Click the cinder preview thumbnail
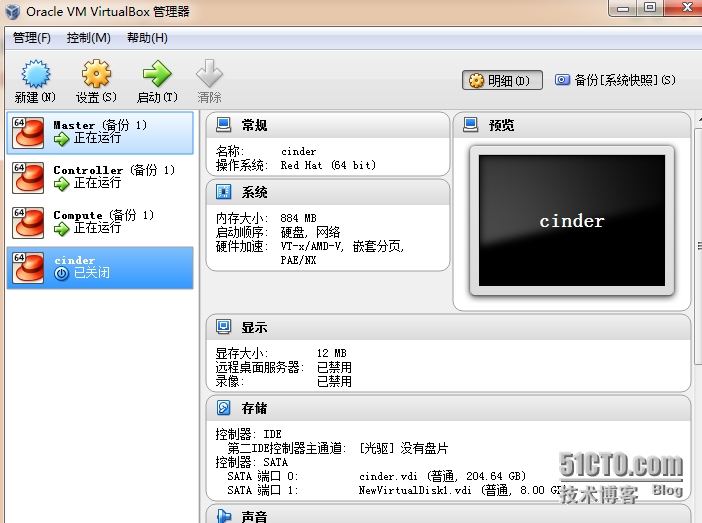Viewport: 702px width, 523px height. point(572,220)
